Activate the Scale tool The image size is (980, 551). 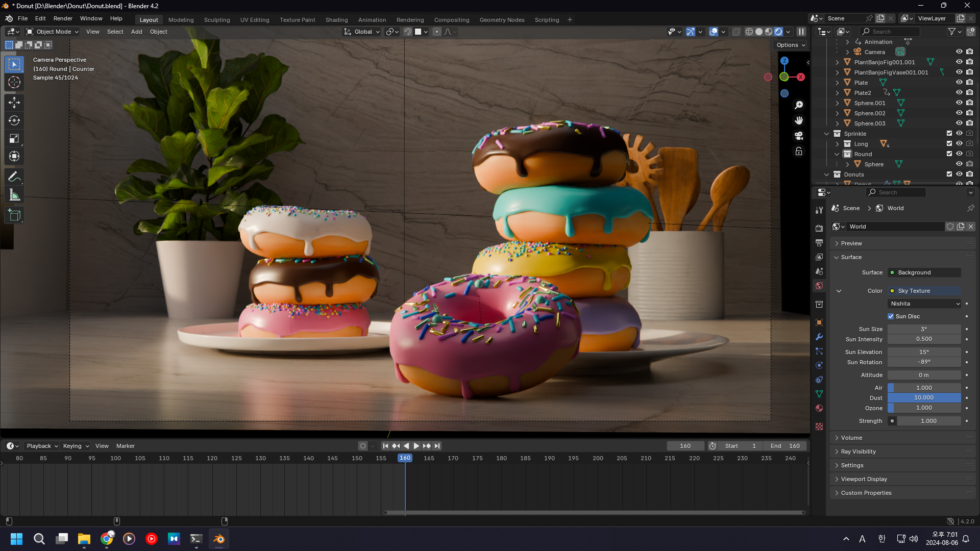[x=14, y=138]
